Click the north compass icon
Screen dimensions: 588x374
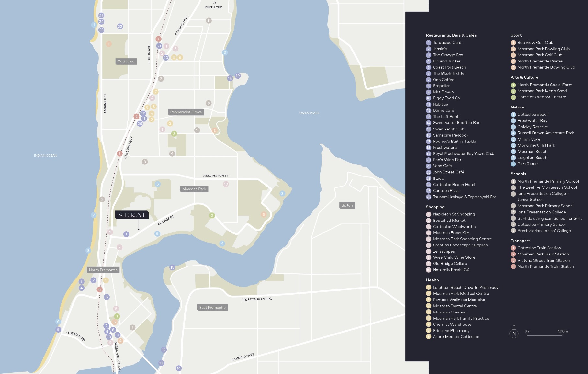click(514, 333)
